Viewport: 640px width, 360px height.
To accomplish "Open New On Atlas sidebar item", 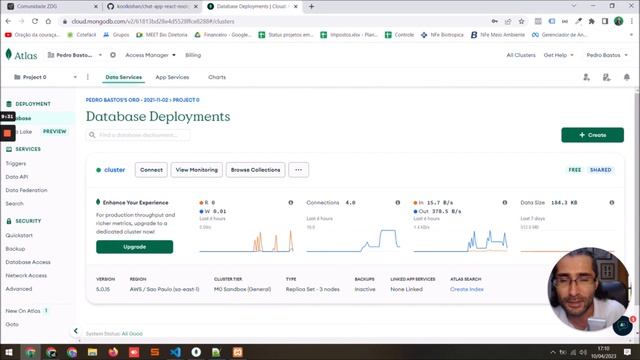I will point(23,311).
